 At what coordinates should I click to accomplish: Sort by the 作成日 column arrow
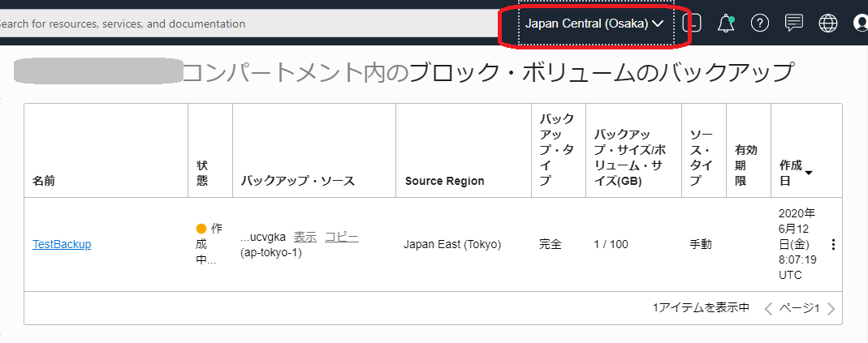coord(809,173)
